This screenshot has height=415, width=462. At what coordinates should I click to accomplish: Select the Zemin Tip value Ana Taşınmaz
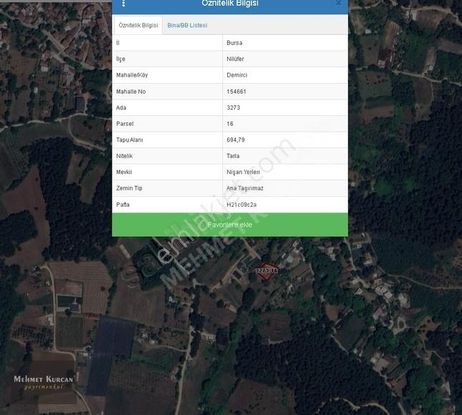point(245,188)
